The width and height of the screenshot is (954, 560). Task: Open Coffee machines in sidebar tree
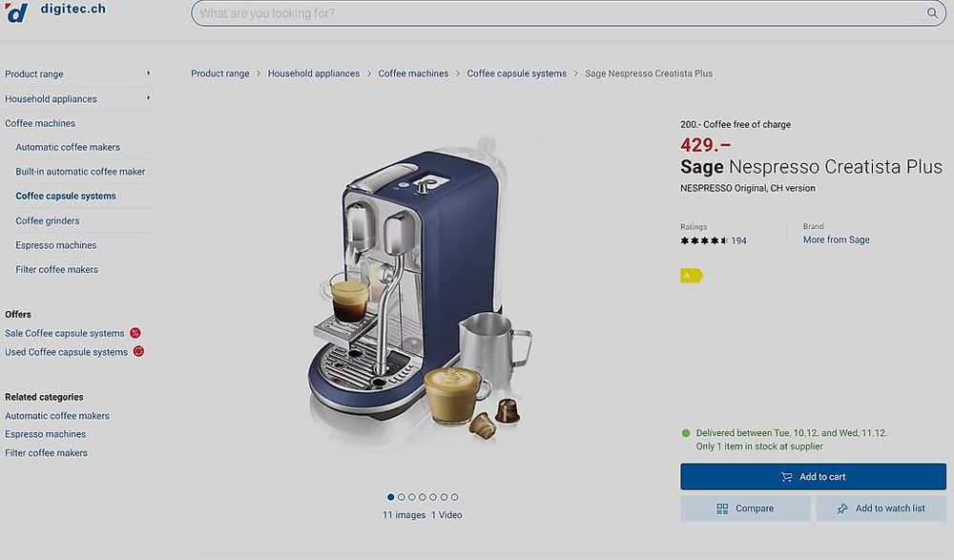click(x=40, y=123)
